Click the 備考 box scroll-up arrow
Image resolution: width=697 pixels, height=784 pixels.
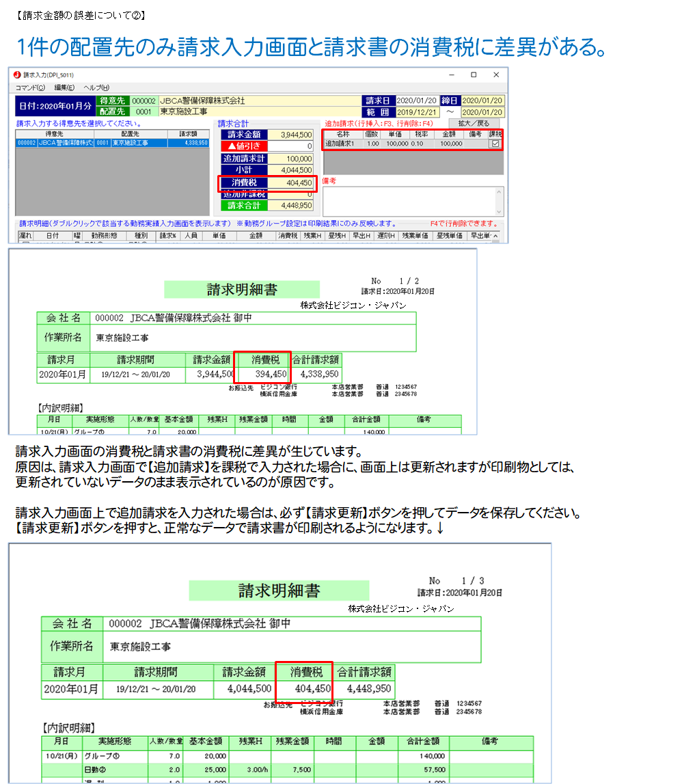[499, 193]
